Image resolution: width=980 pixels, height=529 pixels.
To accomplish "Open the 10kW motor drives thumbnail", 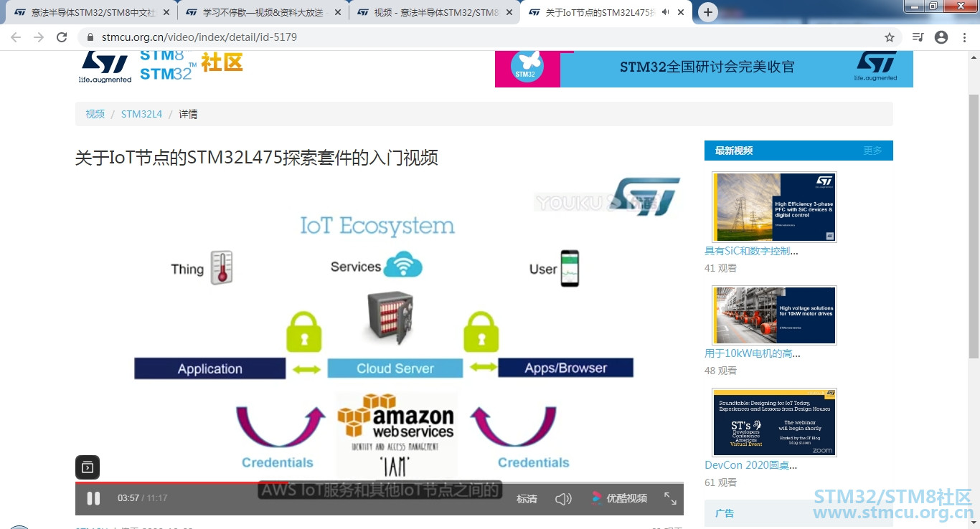I will 774,315.
